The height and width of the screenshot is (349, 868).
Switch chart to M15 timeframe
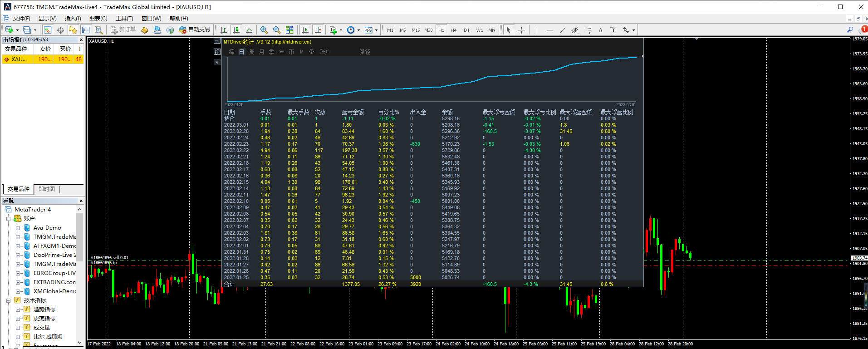tap(416, 30)
